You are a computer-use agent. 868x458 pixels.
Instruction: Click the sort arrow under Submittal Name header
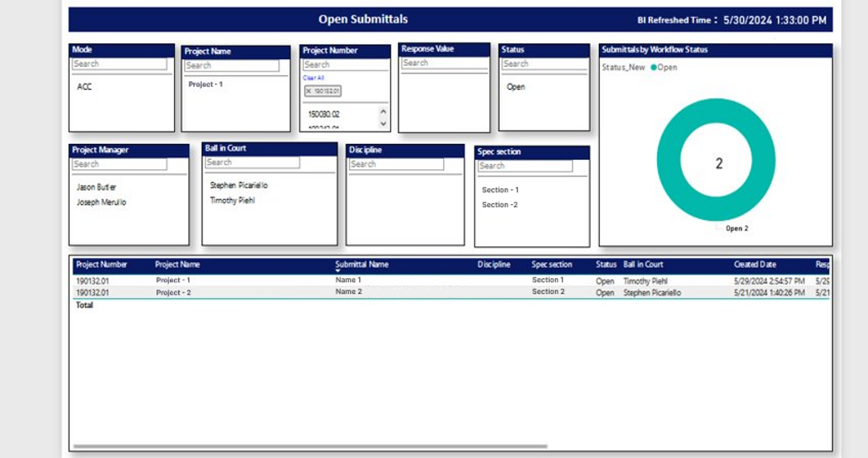coord(338,271)
